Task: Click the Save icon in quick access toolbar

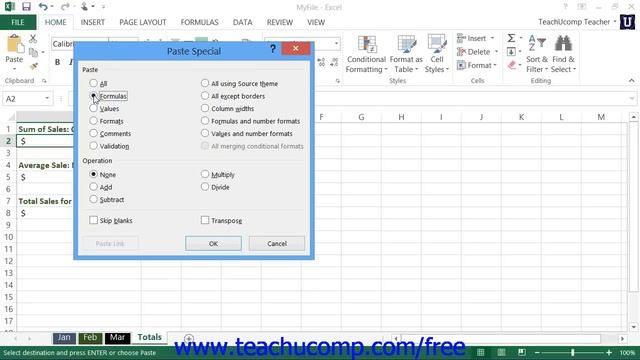Action: [27, 7]
